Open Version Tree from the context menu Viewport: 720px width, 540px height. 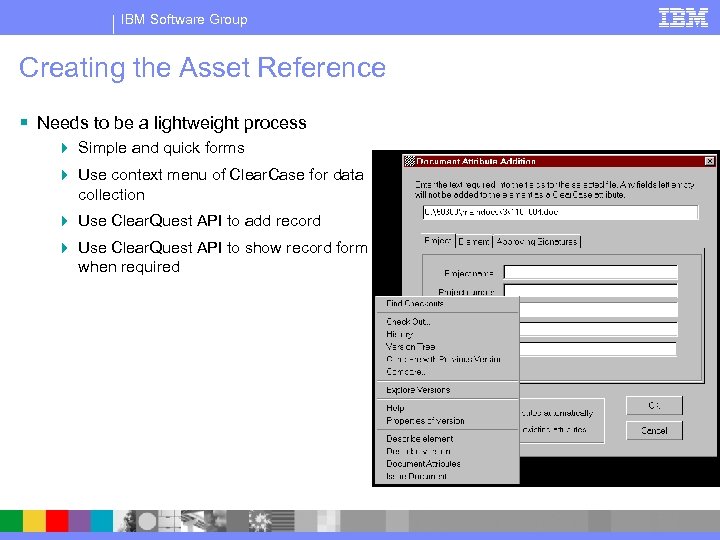click(x=447, y=347)
